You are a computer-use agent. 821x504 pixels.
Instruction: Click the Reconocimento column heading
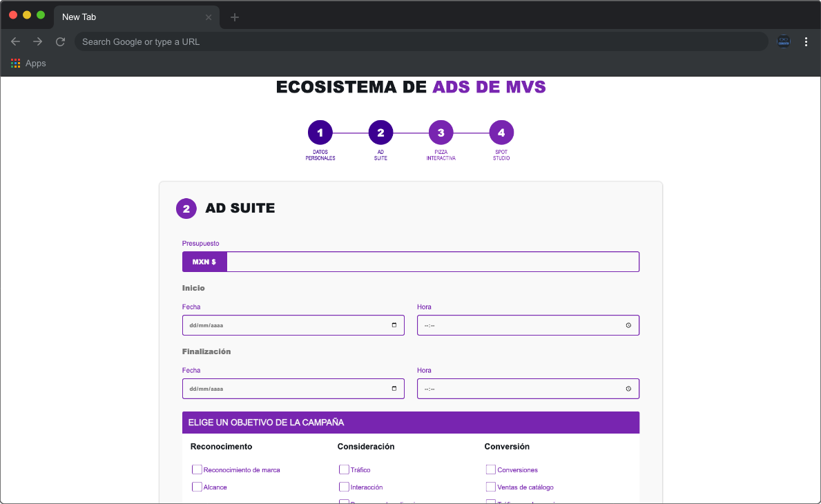pyautogui.click(x=221, y=447)
